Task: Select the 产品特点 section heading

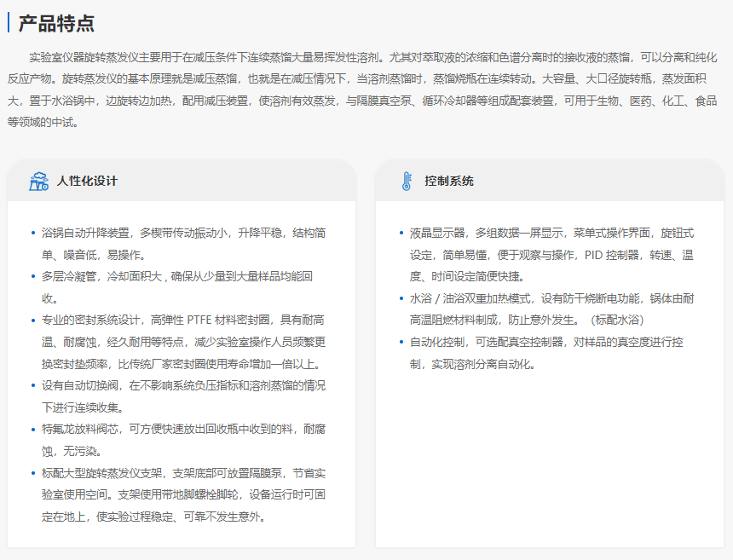Action: click(57, 23)
